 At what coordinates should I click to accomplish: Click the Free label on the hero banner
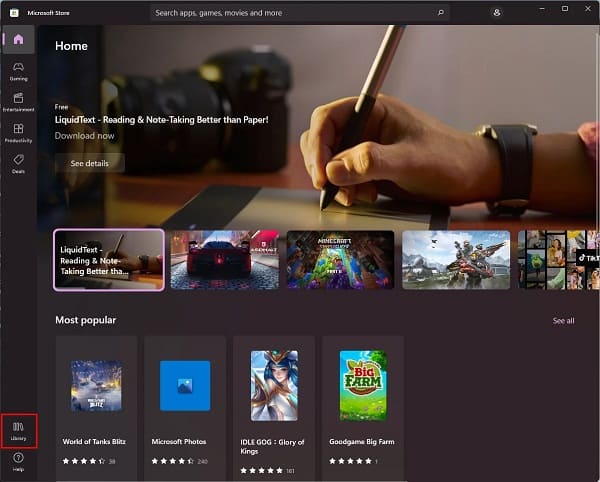pos(61,107)
